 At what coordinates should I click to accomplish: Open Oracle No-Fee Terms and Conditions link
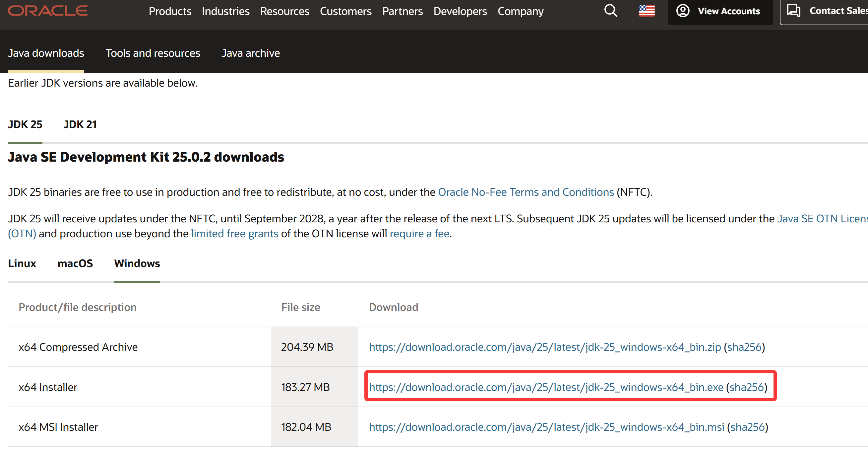[526, 192]
